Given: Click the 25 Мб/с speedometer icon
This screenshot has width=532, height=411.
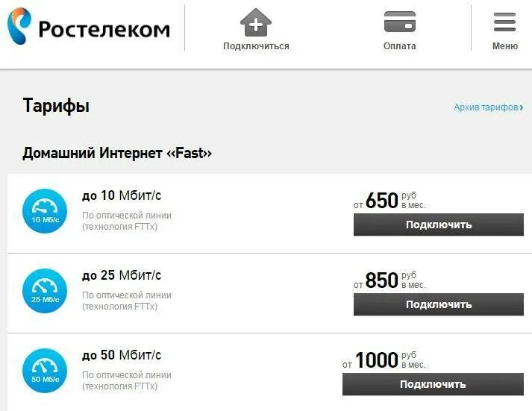Looking at the screenshot, I should [45, 291].
